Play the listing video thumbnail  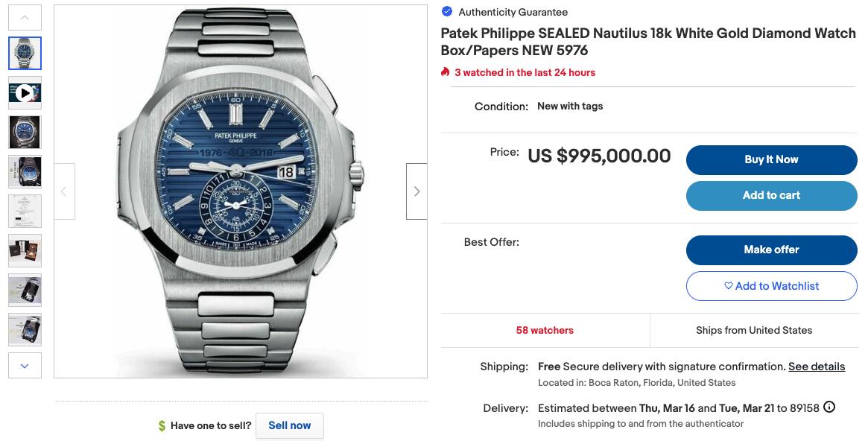(25, 93)
